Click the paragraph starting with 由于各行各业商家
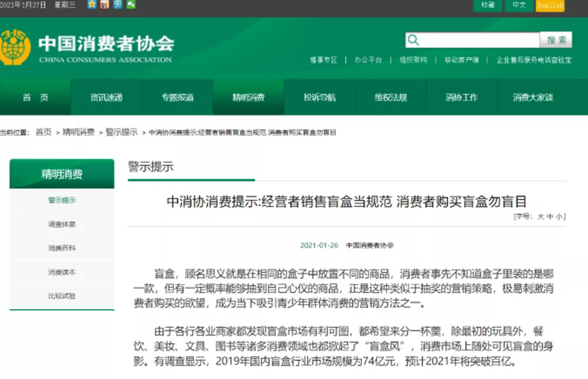 (x=344, y=346)
